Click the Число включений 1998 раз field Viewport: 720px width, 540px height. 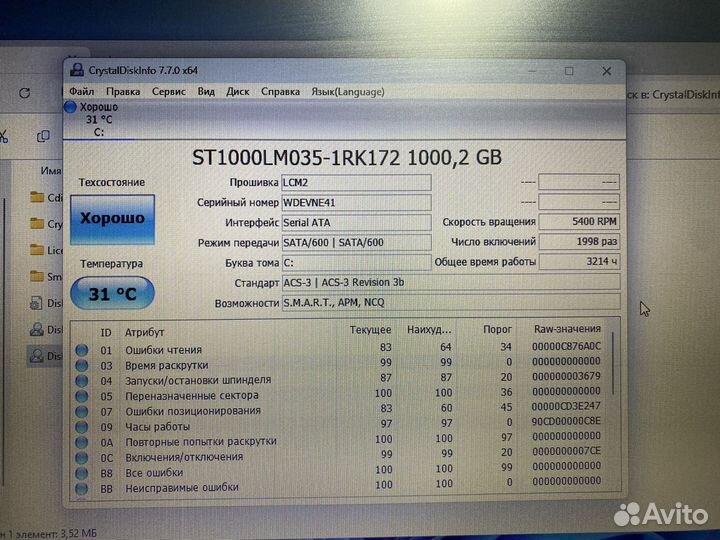(x=579, y=242)
